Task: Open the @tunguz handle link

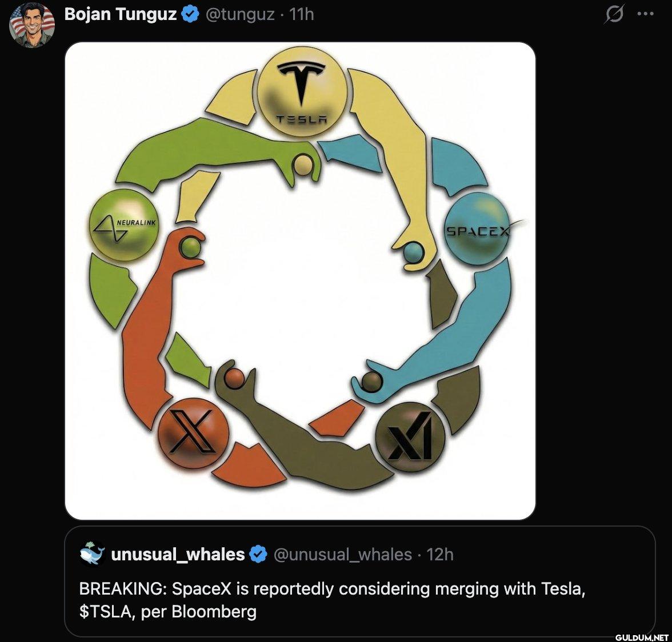Action: [x=240, y=14]
